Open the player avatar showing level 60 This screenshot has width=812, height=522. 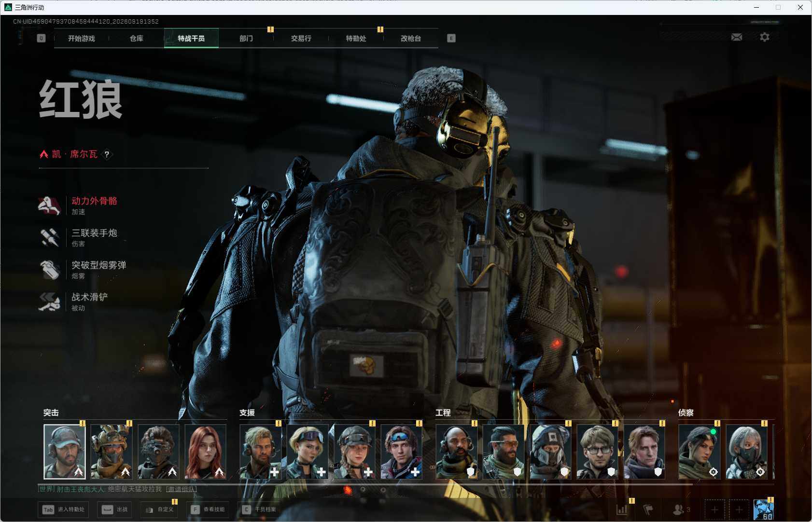click(764, 509)
